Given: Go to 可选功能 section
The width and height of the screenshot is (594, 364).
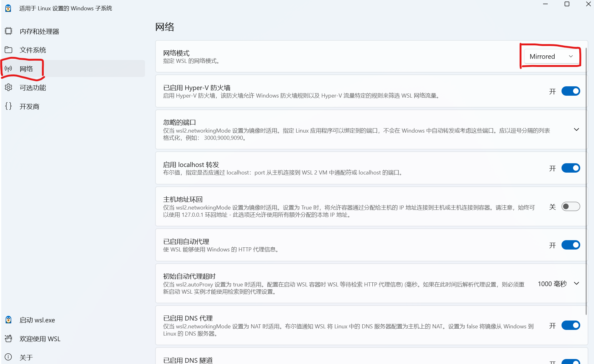Looking at the screenshot, I should click(73, 88).
